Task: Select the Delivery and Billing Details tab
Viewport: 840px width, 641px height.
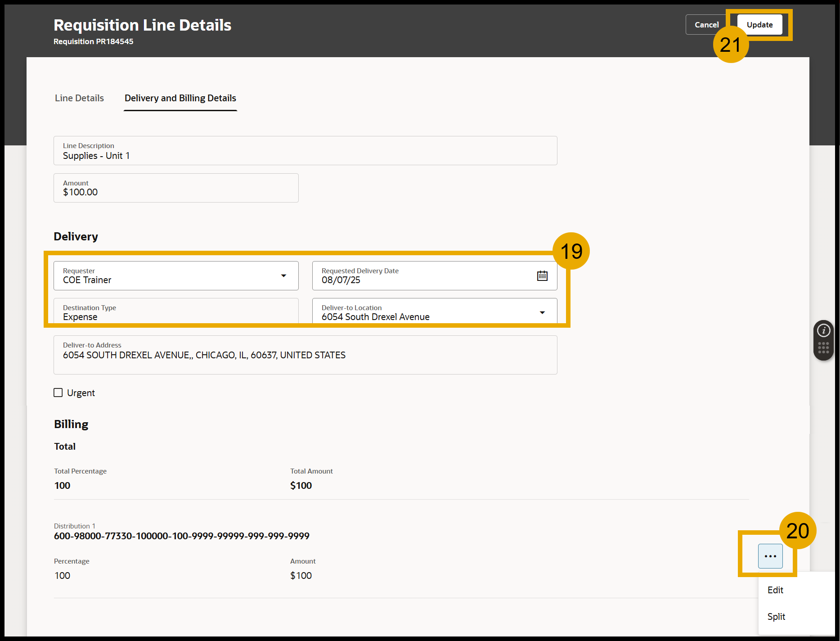Action: pos(180,98)
